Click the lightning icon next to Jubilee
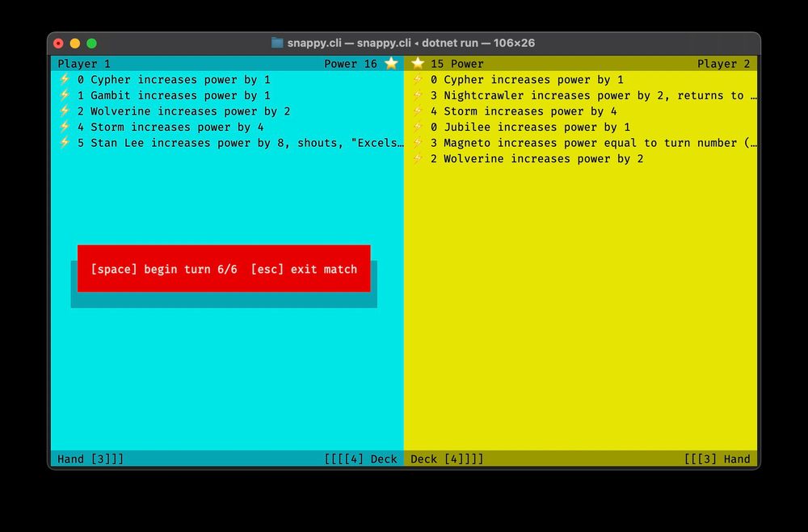This screenshot has width=808, height=532. click(418, 127)
